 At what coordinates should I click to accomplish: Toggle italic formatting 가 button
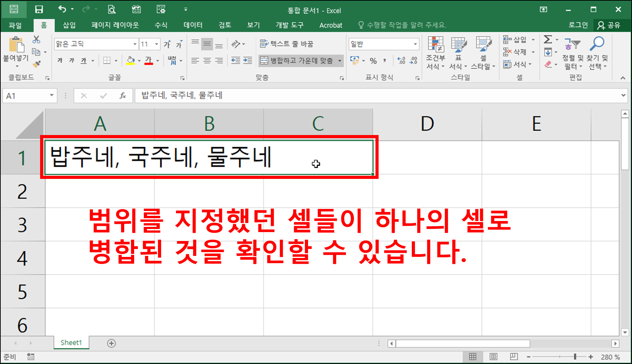click(x=72, y=61)
